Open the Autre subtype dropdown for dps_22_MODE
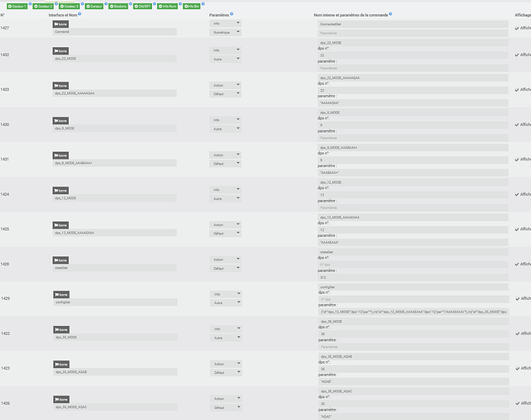This screenshot has height=420, width=531. point(225,59)
